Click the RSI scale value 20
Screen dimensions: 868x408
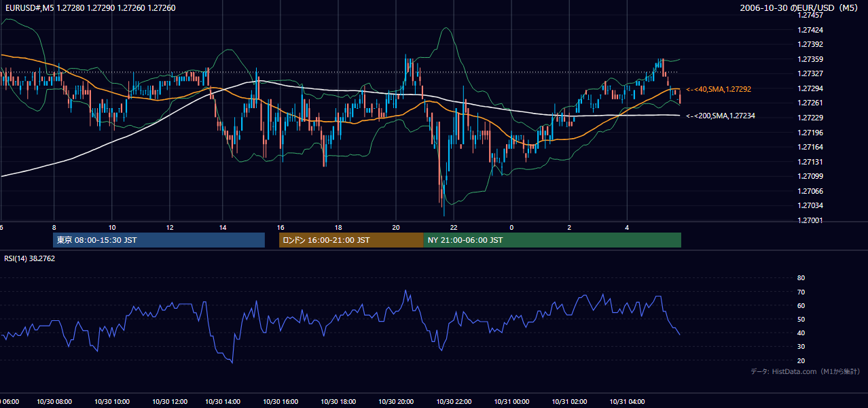(801, 360)
